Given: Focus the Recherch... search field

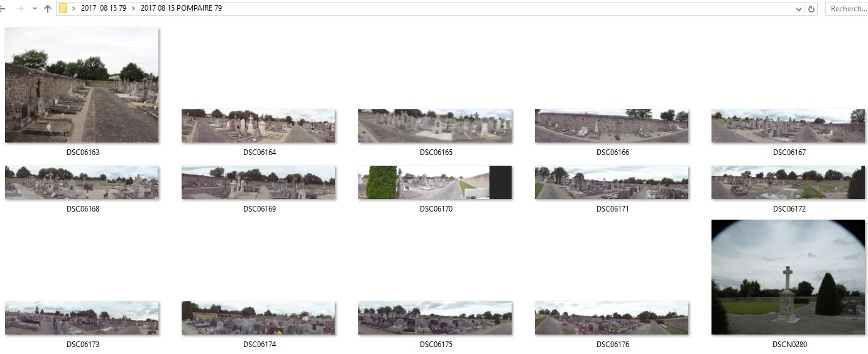Looking at the screenshot, I should coord(847,9).
